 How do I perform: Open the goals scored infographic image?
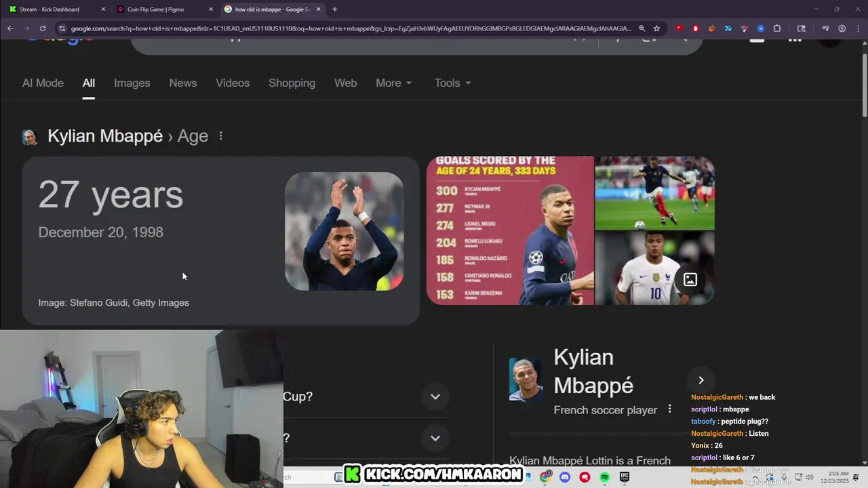[x=510, y=230]
